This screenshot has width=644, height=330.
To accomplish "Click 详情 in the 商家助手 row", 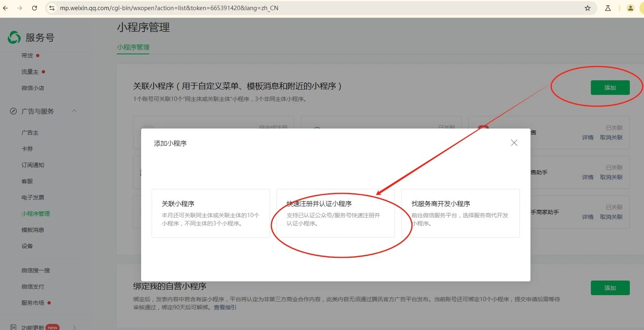I will point(588,217).
